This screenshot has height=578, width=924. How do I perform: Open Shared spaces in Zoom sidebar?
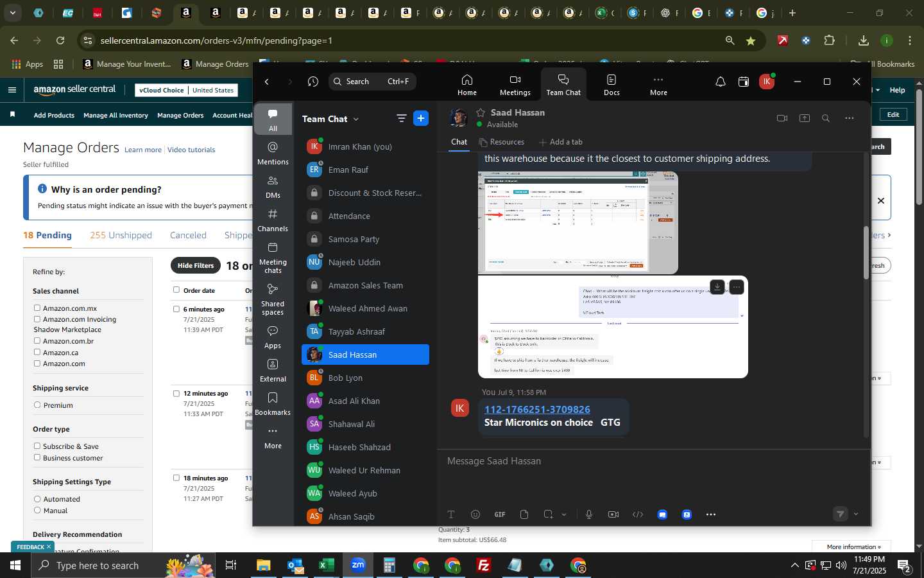tap(273, 299)
